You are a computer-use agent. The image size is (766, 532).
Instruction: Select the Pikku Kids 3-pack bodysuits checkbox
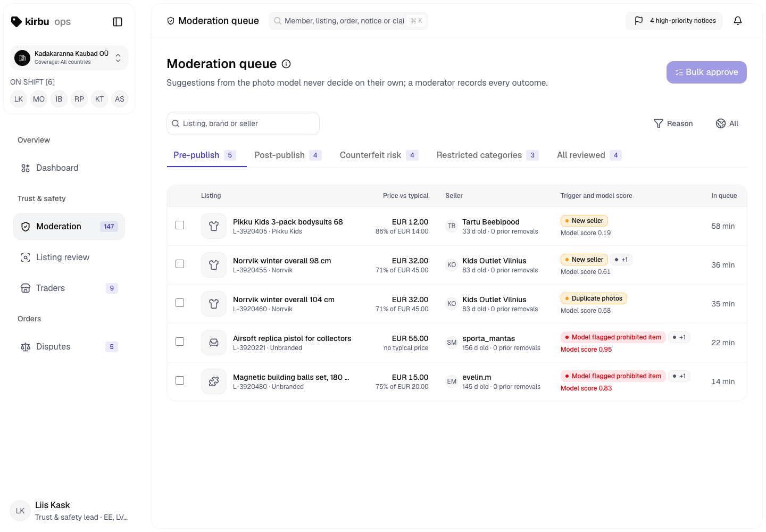180,225
